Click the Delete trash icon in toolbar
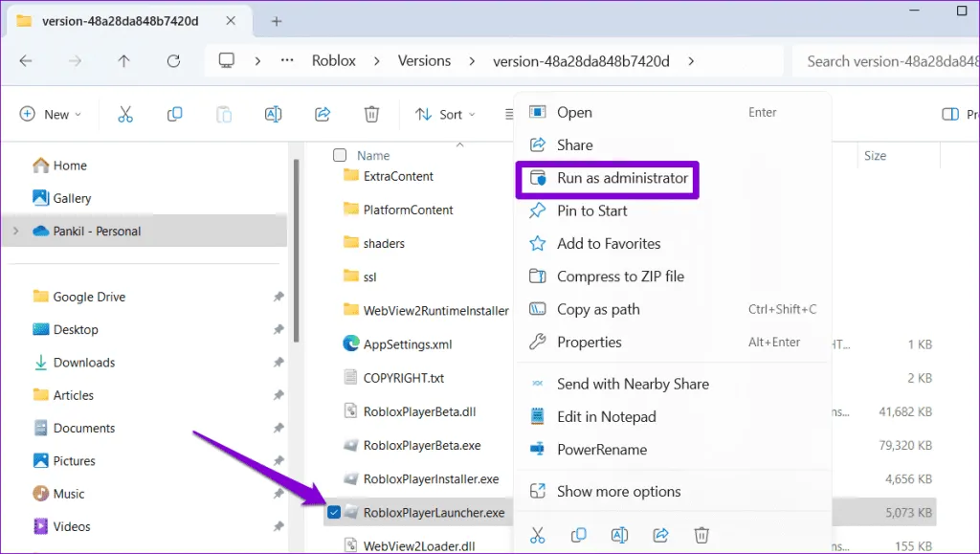This screenshot has height=554, width=980. point(371,115)
